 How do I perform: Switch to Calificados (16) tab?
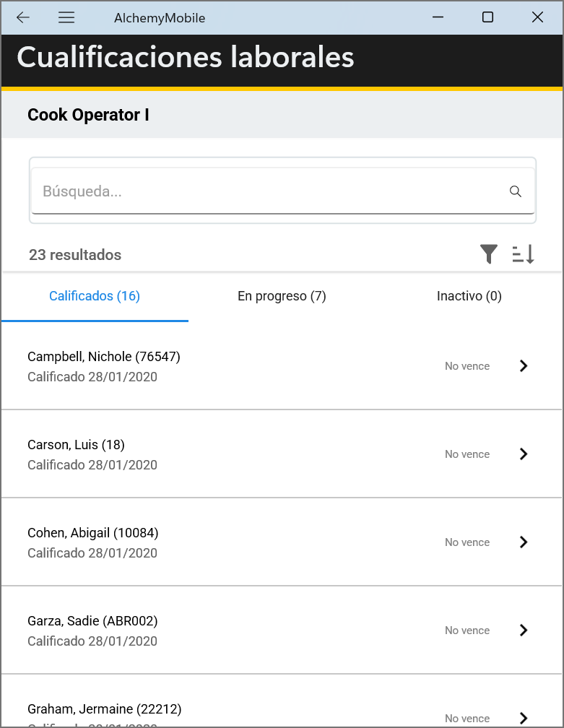pyautogui.click(x=95, y=296)
